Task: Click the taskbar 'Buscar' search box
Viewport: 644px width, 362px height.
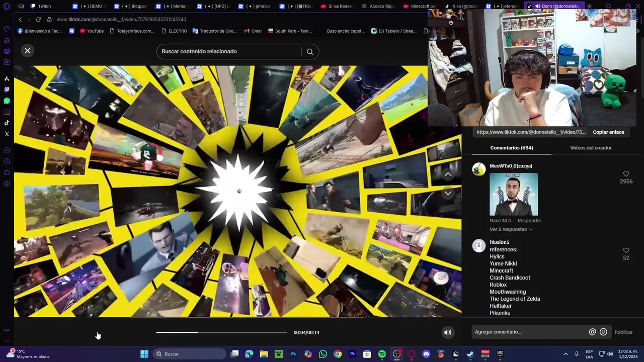Action: click(x=189, y=354)
